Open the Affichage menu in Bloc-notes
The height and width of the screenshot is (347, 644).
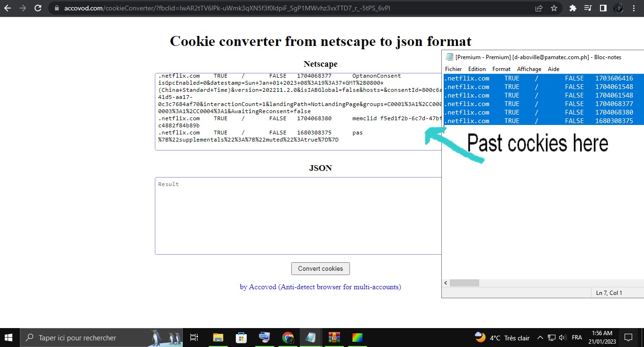pos(529,69)
